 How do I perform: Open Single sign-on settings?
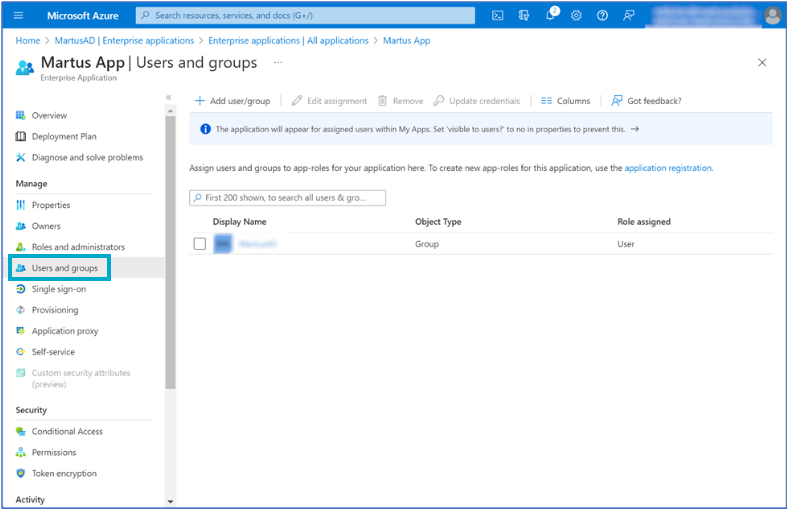click(x=59, y=289)
